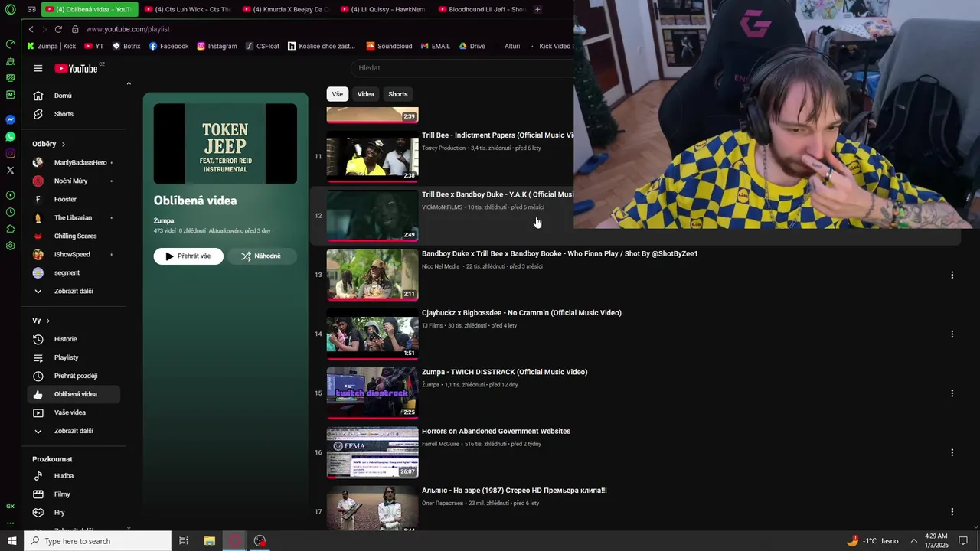
Task: Open extensions cube icon in Opera sidebar
Action: [x=10, y=229]
